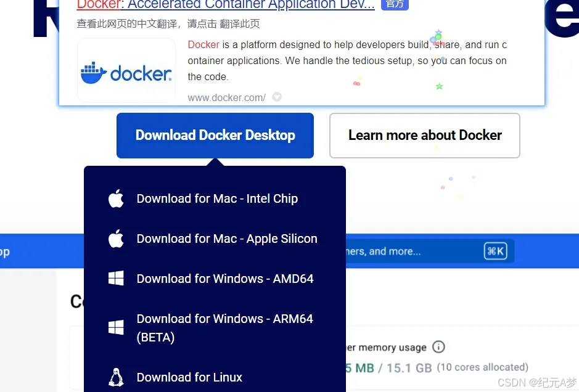Click the 翻译此页 translate link

[x=239, y=24]
